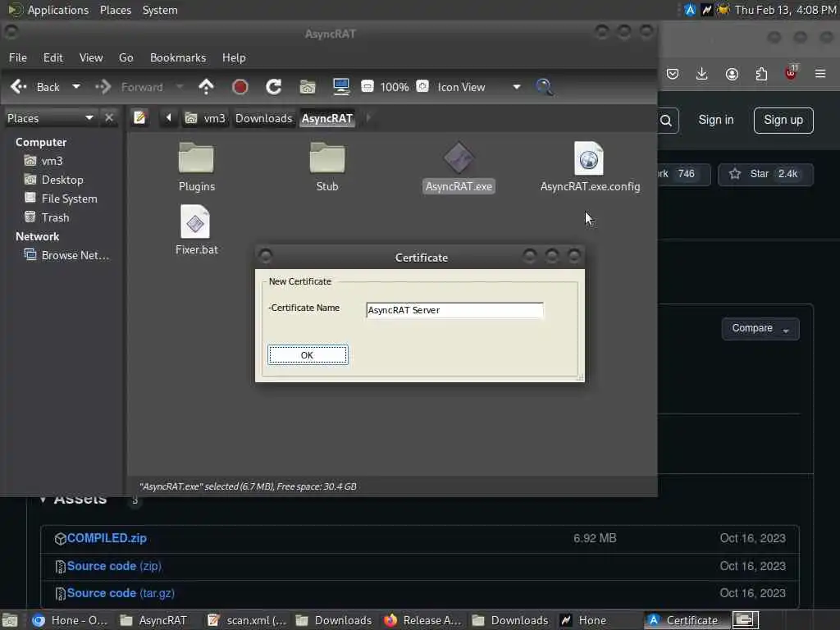Click OK in the Certificate dialog
Viewport: 840px width, 630px height.
pos(308,355)
